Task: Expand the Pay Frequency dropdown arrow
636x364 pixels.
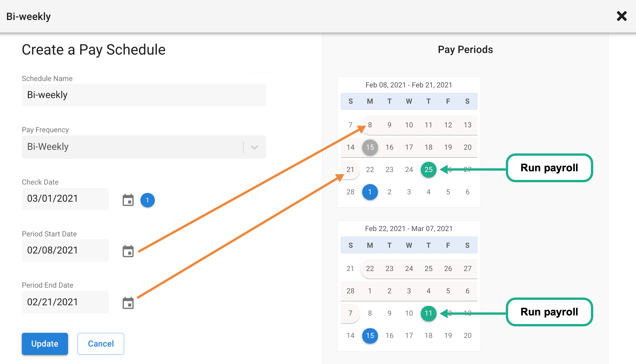Action: [x=255, y=147]
